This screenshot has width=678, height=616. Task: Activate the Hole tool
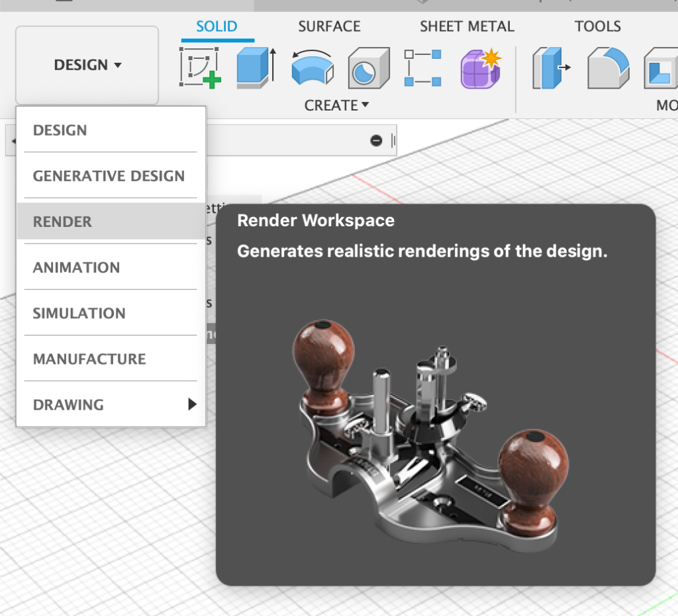coord(366,68)
